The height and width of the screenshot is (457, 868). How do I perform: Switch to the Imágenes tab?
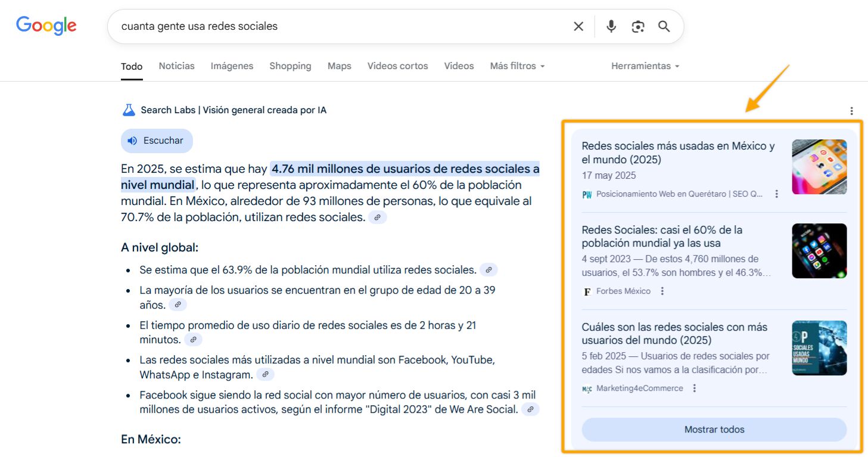click(231, 66)
